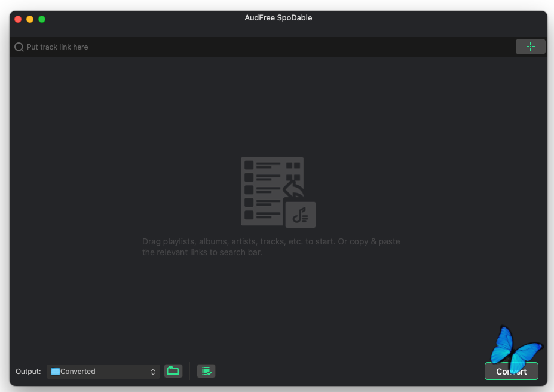Viewport: 554px width, 392px height.
Task: Click the AudFree SpoDable window title
Action: tap(278, 18)
